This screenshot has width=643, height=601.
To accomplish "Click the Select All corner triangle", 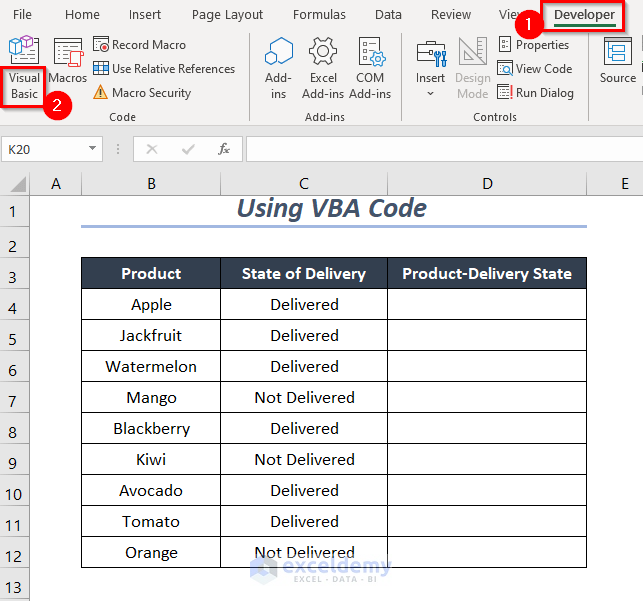I will (16, 184).
